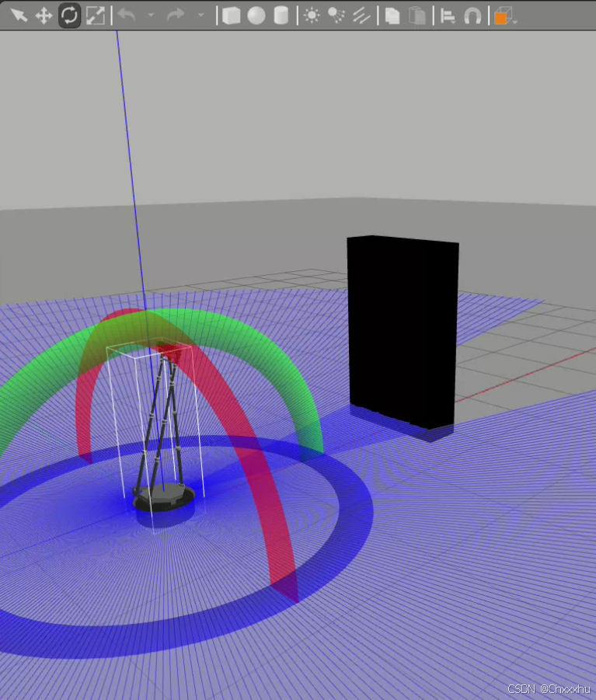This screenshot has width=596, height=700.
Task: Click the robot base in the scene
Action: pos(164,498)
